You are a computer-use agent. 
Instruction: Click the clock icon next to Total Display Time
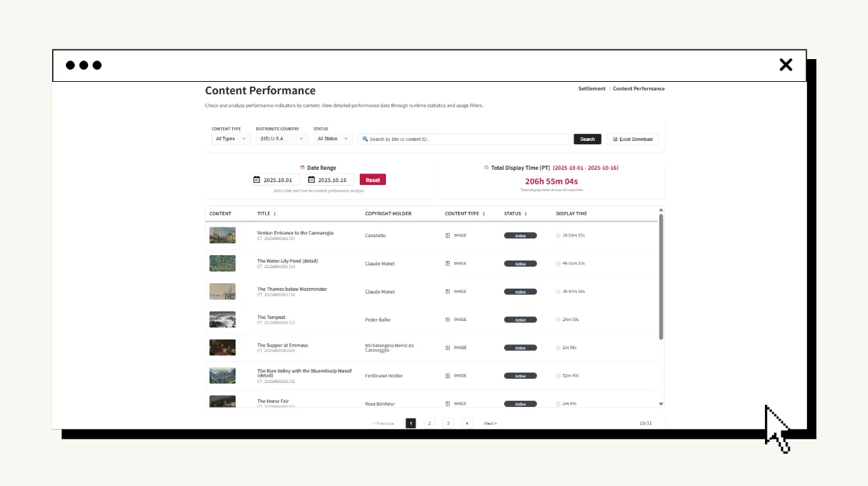click(486, 168)
